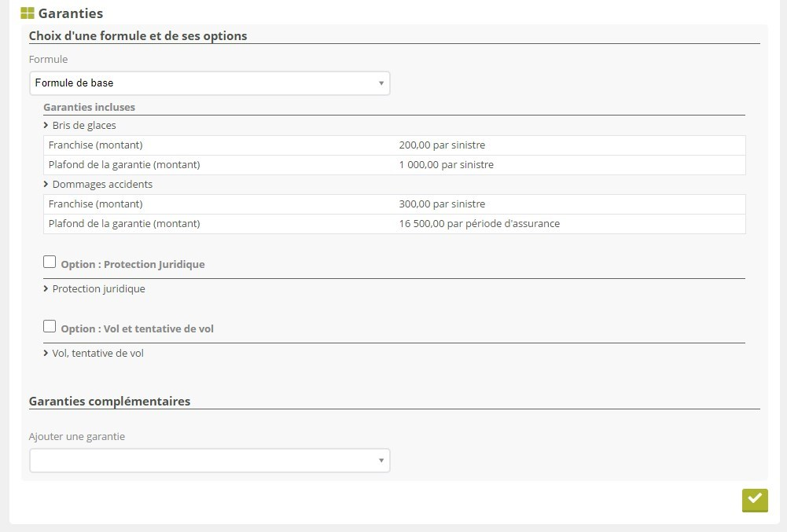
Task: Expand the Protection juridique details
Action: point(98,288)
